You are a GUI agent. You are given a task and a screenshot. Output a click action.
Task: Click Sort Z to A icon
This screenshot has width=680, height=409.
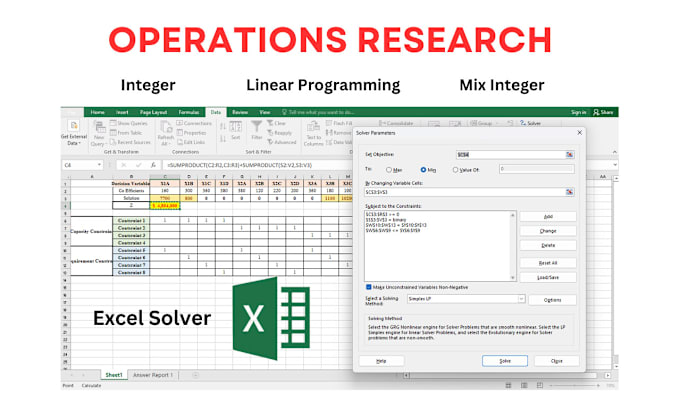click(x=223, y=139)
